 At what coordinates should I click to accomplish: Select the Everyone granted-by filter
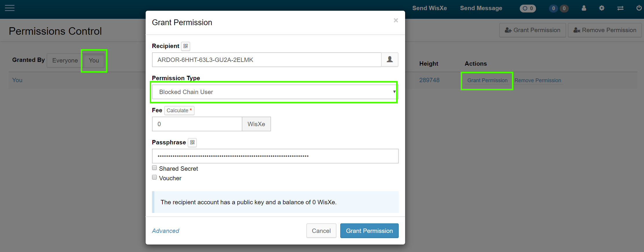pyautogui.click(x=65, y=60)
